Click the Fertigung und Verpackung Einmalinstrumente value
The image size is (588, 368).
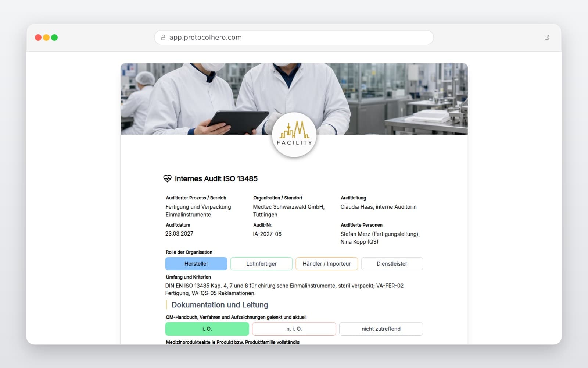[x=198, y=210]
